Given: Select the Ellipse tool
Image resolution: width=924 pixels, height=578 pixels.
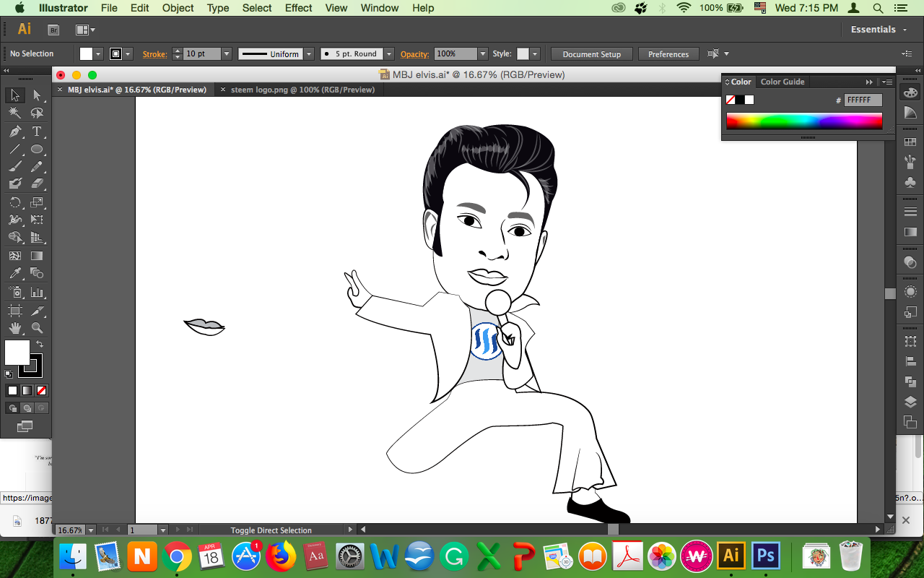Looking at the screenshot, I should (x=37, y=150).
